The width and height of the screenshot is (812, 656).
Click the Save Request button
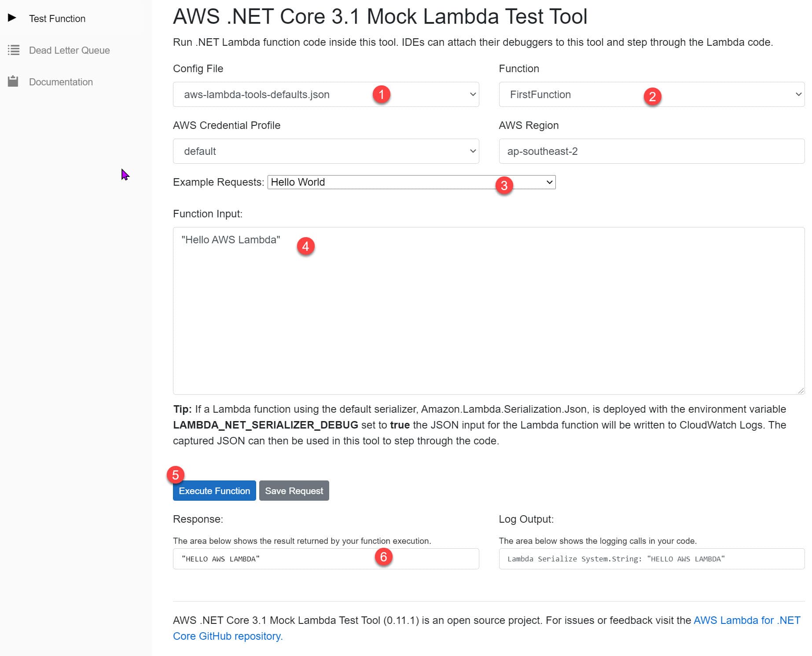click(x=294, y=491)
